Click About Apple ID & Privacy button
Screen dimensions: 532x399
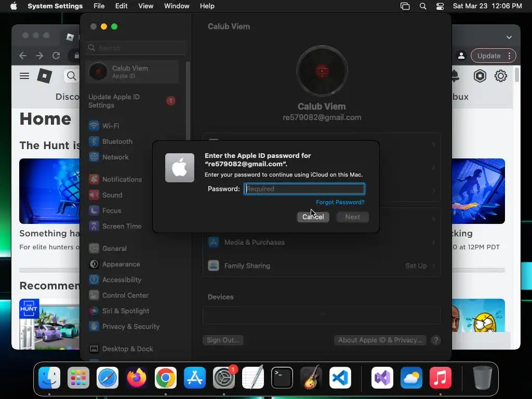pos(380,340)
